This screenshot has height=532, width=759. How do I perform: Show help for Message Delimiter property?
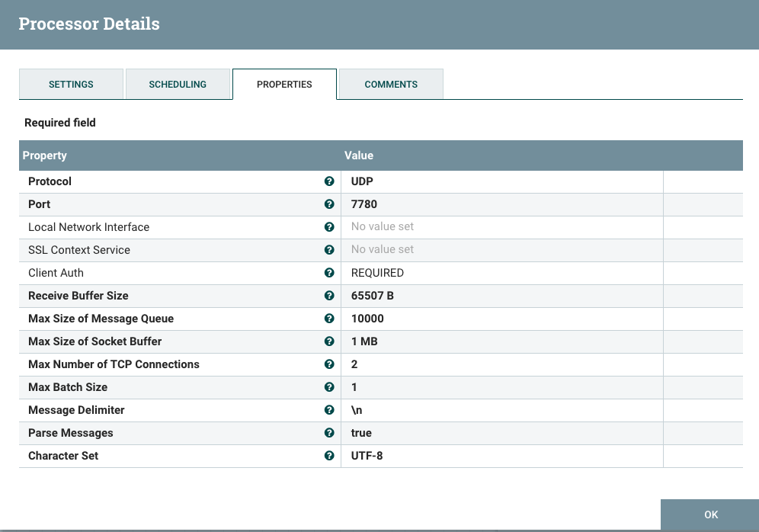coord(329,410)
